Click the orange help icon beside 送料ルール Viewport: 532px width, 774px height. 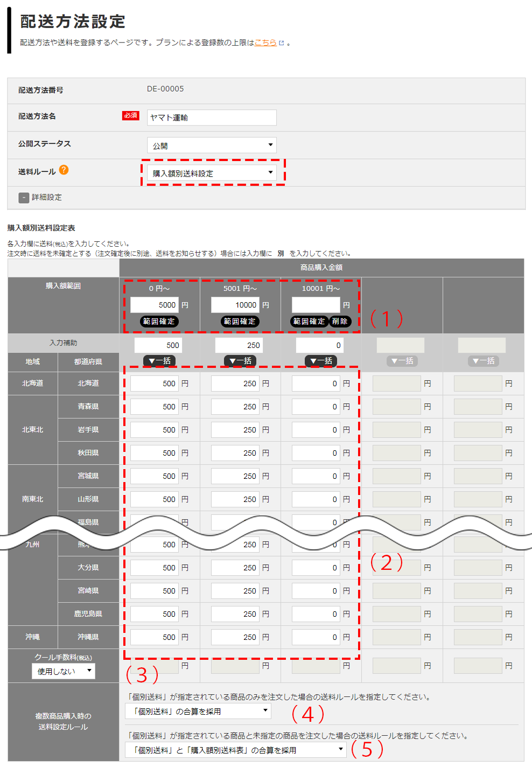tap(64, 170)
